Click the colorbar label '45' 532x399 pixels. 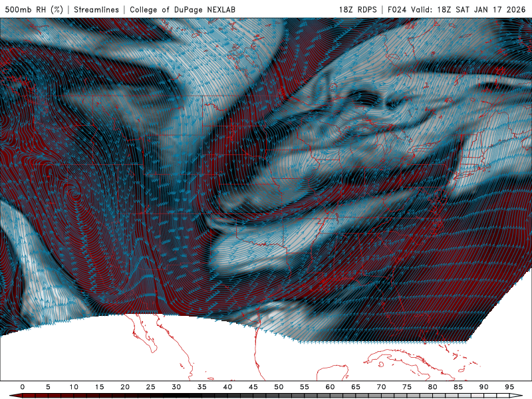[253, 387]
